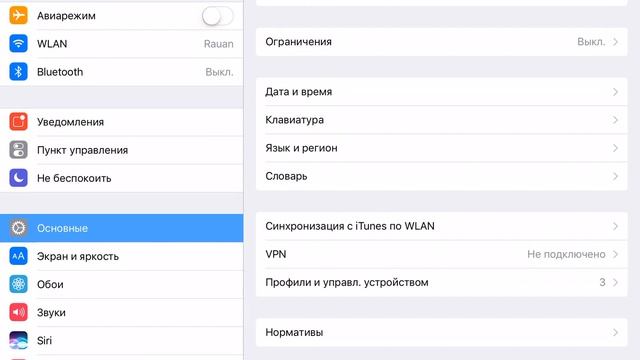Open chevron on Синхронизация с iTunes row
Image resolution: width=640 pixels, height=360 pixels.
[615, 226]
